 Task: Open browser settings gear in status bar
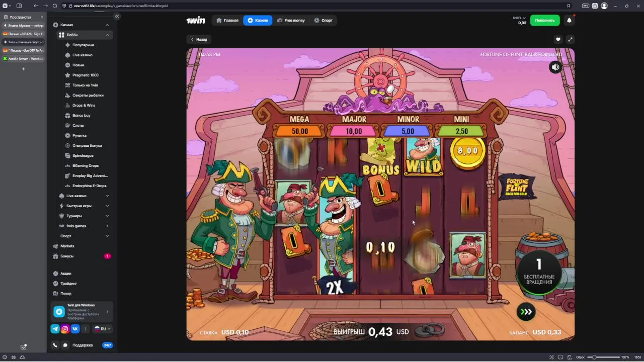(x=6, y=357)
